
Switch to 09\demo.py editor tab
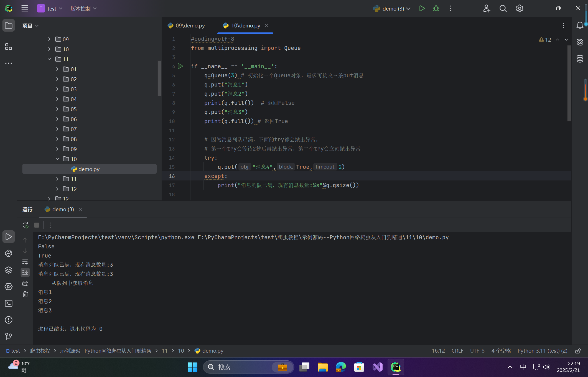(187, 26)
